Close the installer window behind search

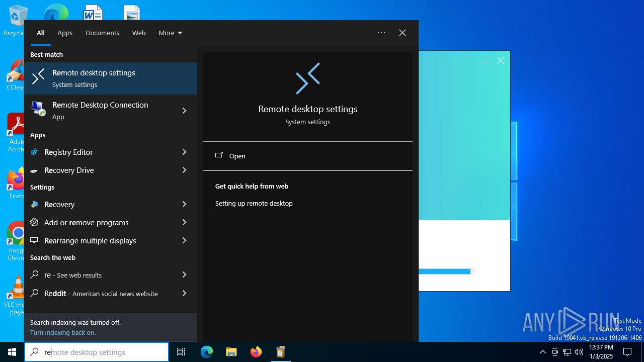501,61
